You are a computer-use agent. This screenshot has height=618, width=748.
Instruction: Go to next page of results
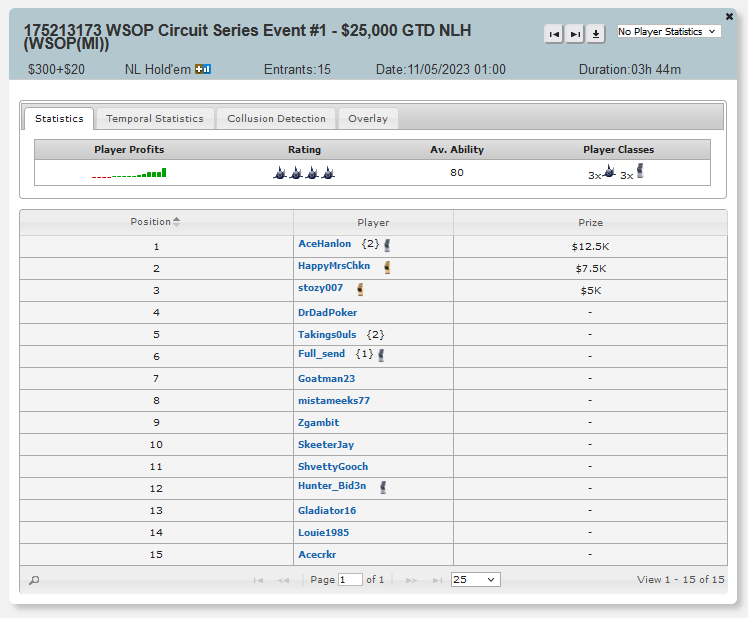coord(411,580)
